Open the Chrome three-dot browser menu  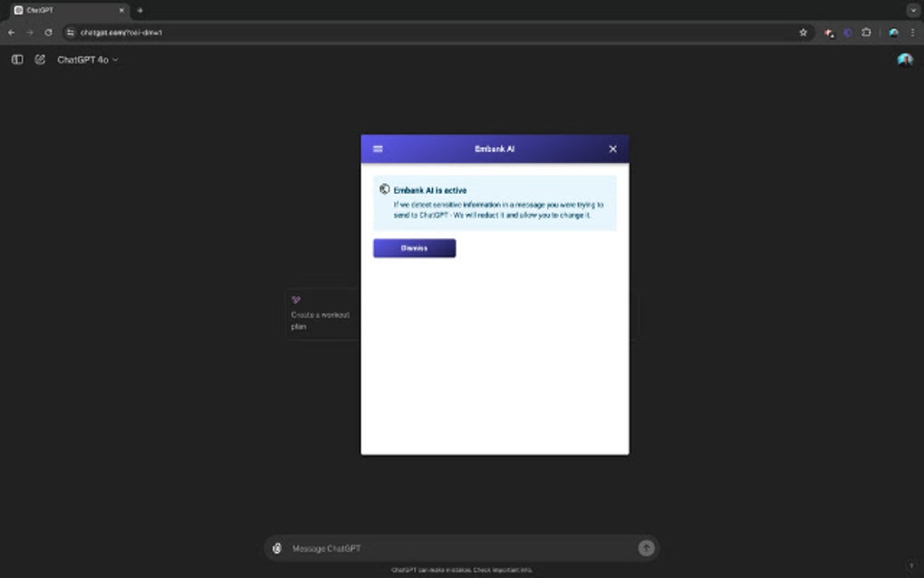pos(914,32)
